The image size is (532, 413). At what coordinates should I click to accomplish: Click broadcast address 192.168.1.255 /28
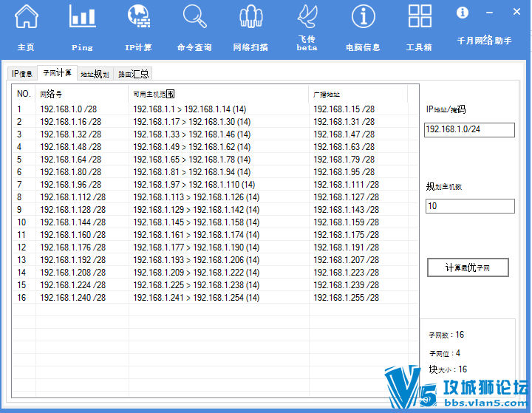pos(347,298)
